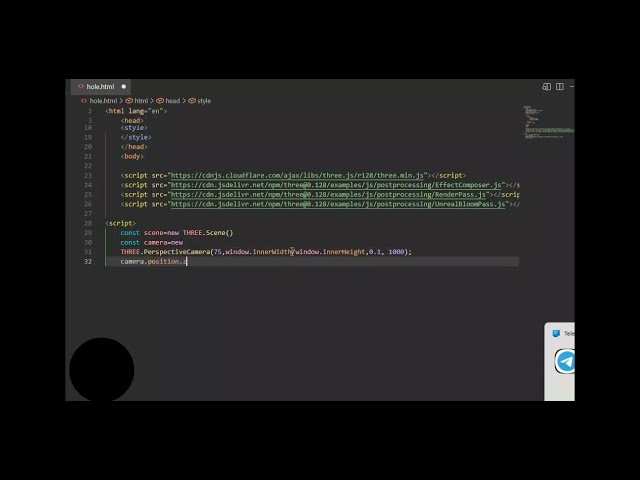Click the head breadcrumb item
The width and height of the screenshot is (640, 480).
point(172,101)
